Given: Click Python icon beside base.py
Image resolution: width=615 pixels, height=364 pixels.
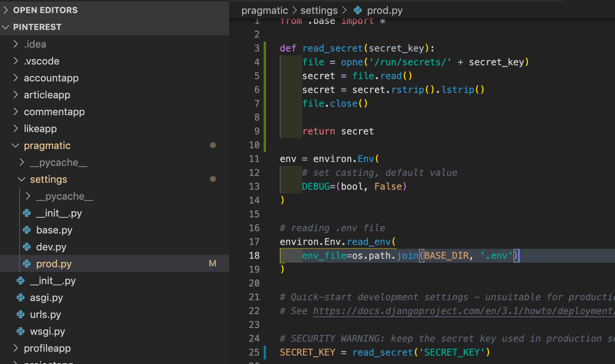Looking at the screenshot, I should [27, 230].
